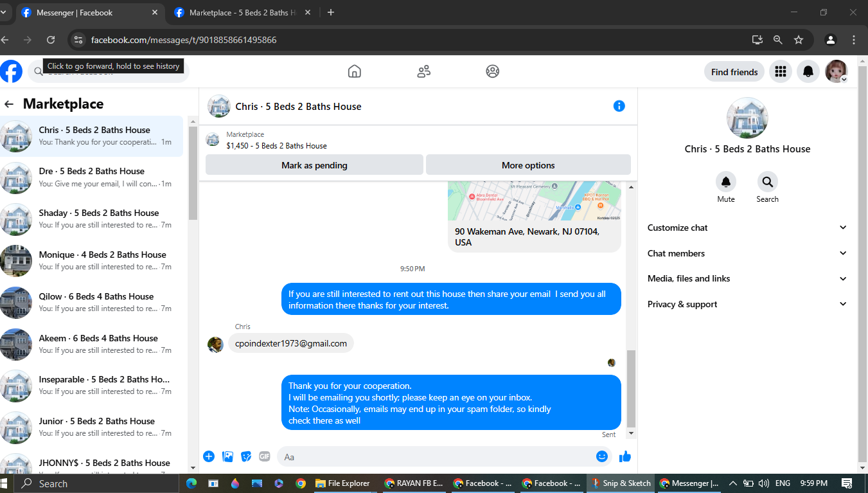Viewport: 868px width, 493px height.
Task: Mute the Chris conversation
Action: tap(726, 182)
